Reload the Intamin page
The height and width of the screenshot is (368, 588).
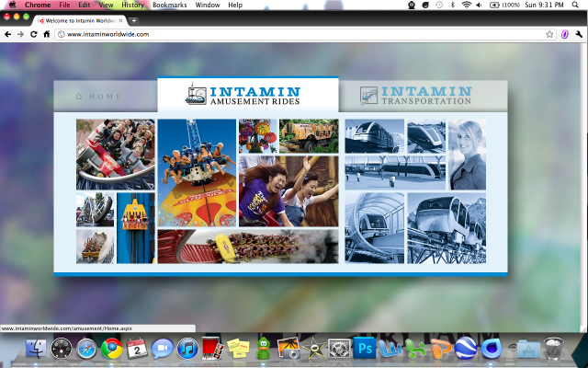click(34, 34)
